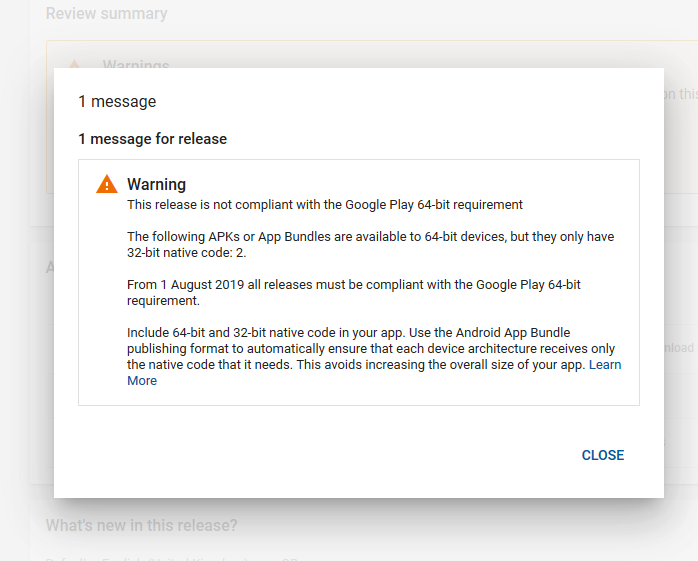The height and width of the screenshot is (561, 698).
Task: Select the 64-bit requirement non-compliance sentence
Action: [x=325, y=205]
